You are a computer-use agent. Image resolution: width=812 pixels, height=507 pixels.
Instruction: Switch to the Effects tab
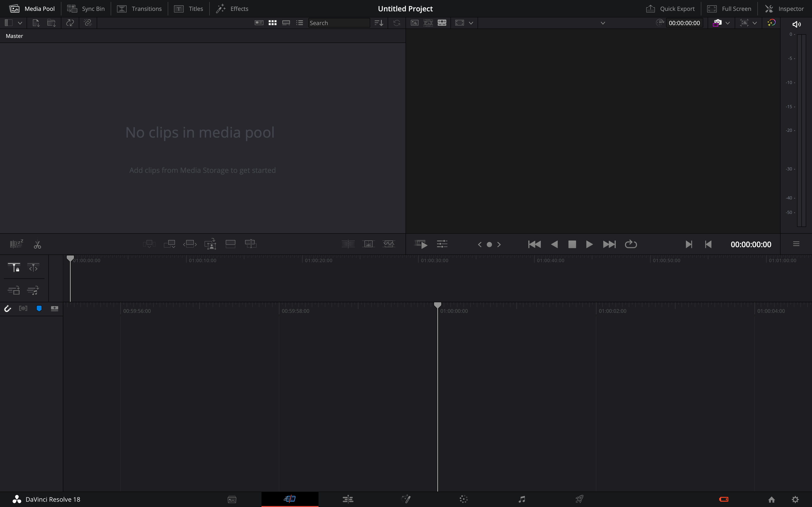(x=232, y=9)
